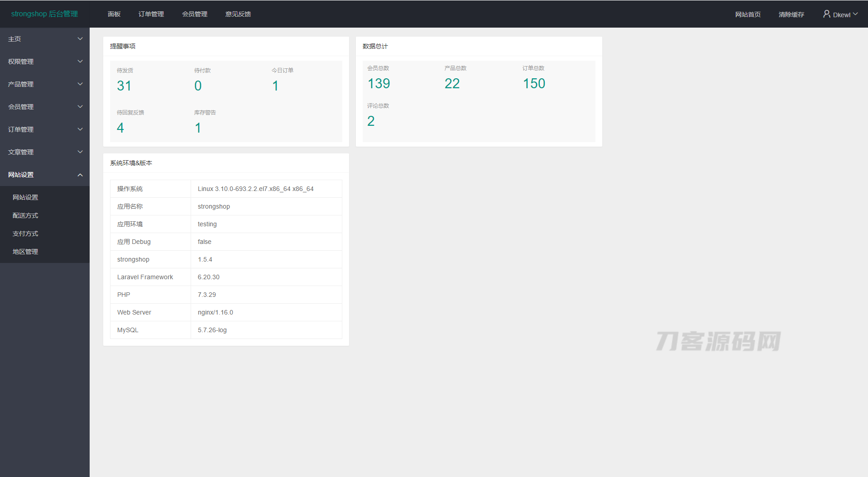
Task: Expand the 会员管理 sidebar chevron
Action: click(x=80, y=107)
